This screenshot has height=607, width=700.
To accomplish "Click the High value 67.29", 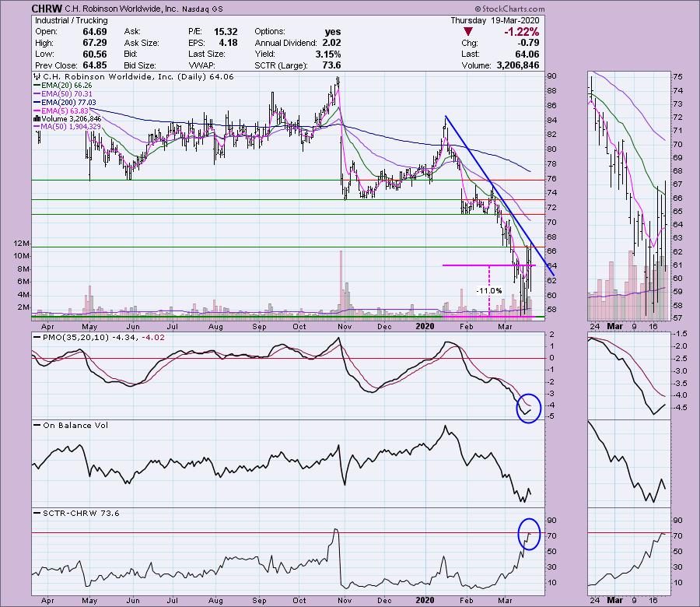I will pyautogui.click(x=95, y=43).
